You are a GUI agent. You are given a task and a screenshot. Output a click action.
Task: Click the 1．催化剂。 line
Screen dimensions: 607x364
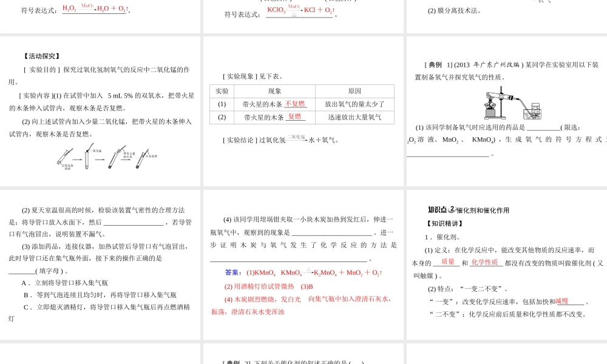tap(442, 237)
